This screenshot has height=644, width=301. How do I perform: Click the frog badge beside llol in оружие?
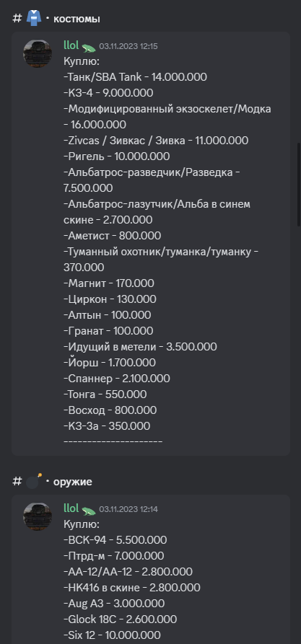click(x=88, y=511)
